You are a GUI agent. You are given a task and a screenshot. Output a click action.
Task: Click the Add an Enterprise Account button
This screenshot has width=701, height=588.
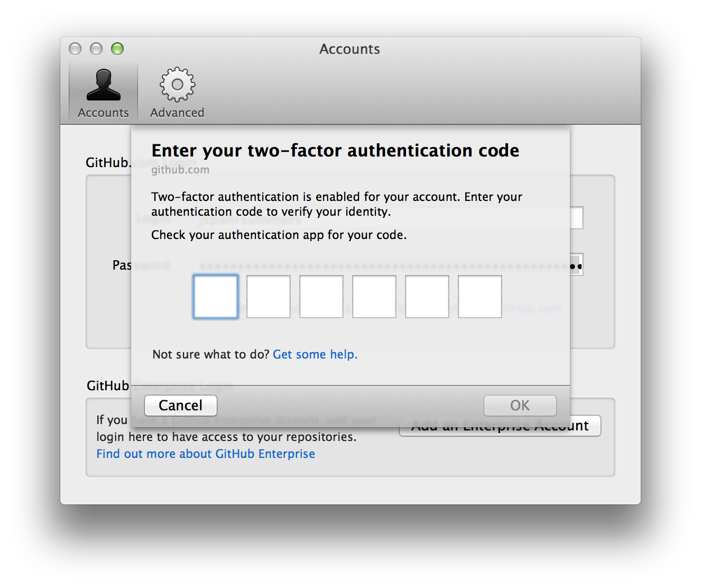(x=500, y=426)
